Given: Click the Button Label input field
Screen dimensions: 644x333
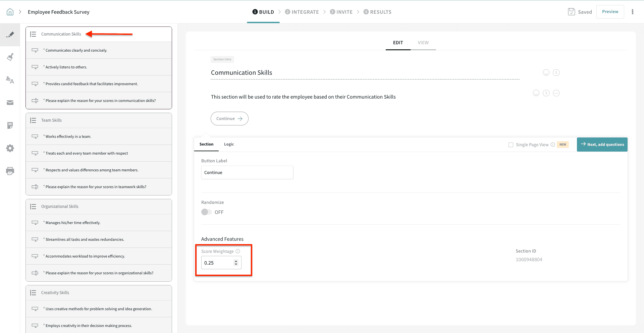Looking at the screenshot, I should (247, 172).
